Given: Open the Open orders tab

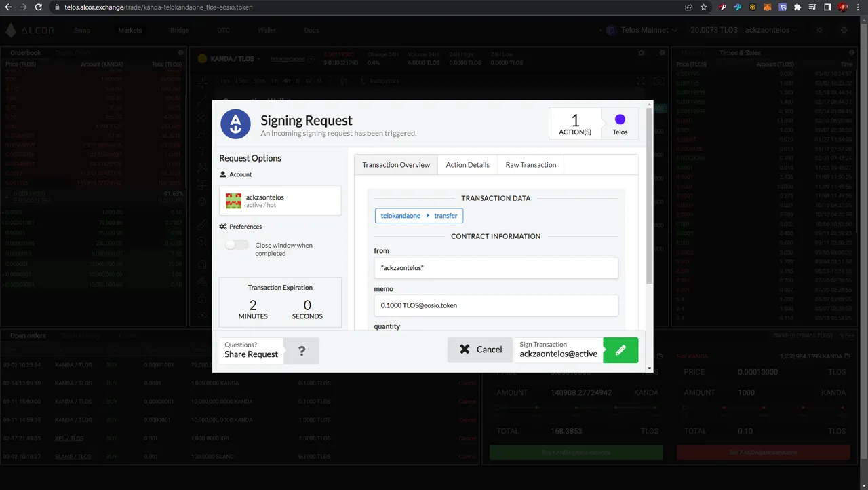Looking at the screenshot, I should [x=28, y=335].
